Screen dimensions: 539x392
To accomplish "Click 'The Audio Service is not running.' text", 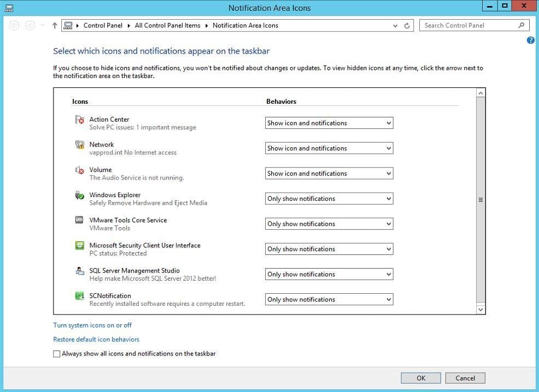I will click(x=137, y=178).
